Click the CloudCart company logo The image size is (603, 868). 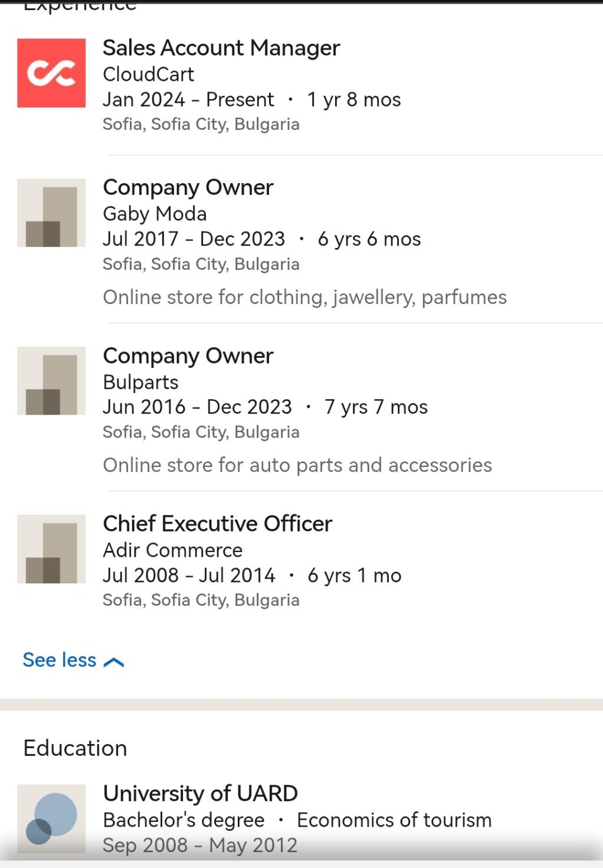click(51, 73)
